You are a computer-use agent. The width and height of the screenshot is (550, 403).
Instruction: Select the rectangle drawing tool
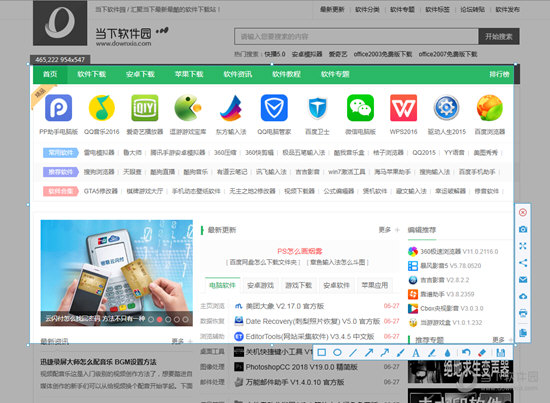click(322, 352)
